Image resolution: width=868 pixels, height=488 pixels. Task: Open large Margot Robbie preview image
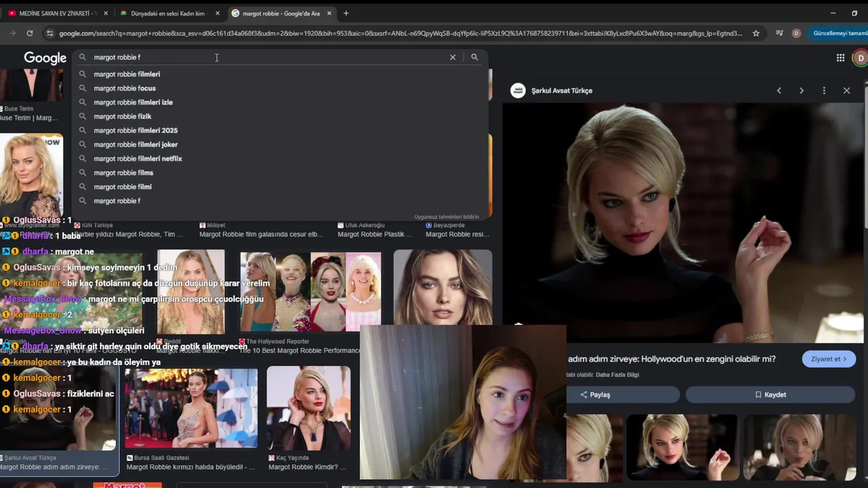(684, 222)
